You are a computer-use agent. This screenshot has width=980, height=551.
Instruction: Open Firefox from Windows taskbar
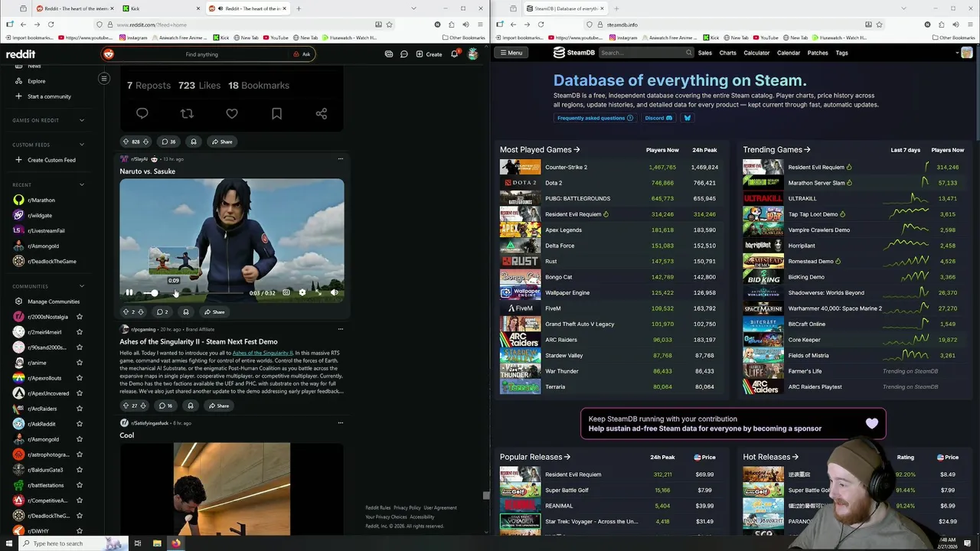coord(175,543)
